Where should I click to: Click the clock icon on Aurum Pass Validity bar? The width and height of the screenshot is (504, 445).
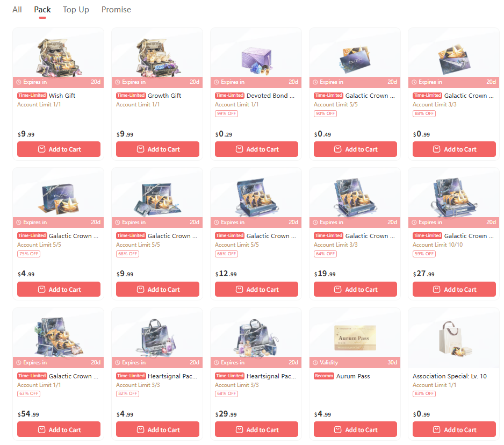coord(315,363)
